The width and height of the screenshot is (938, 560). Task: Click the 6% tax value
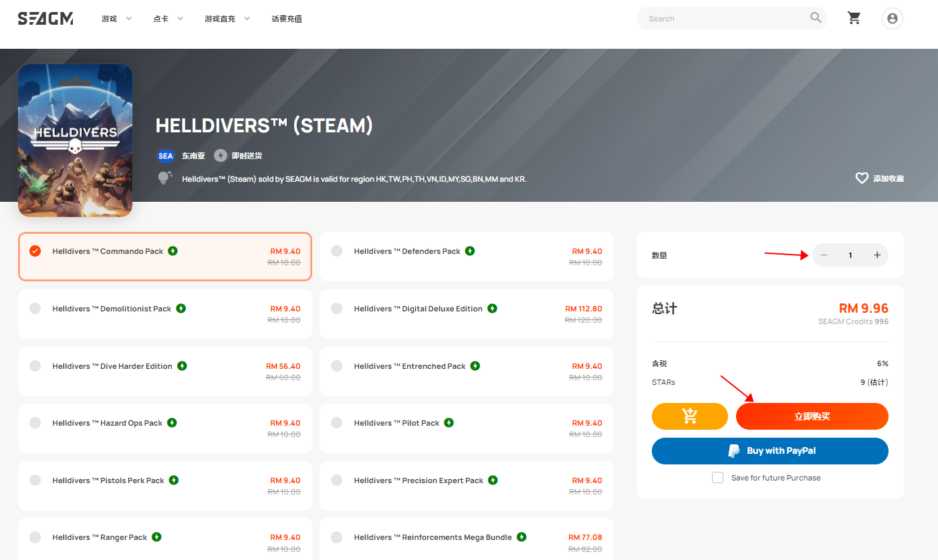(x=883, y=364)
